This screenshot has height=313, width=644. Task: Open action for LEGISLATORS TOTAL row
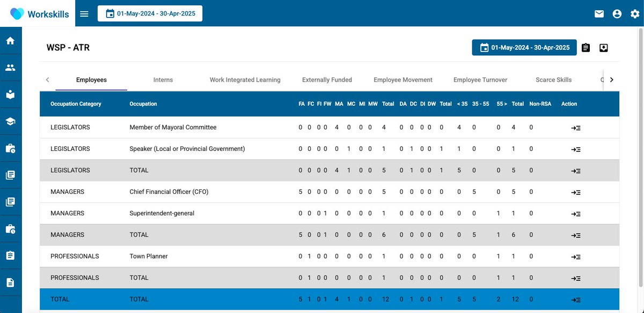point(576,171)
